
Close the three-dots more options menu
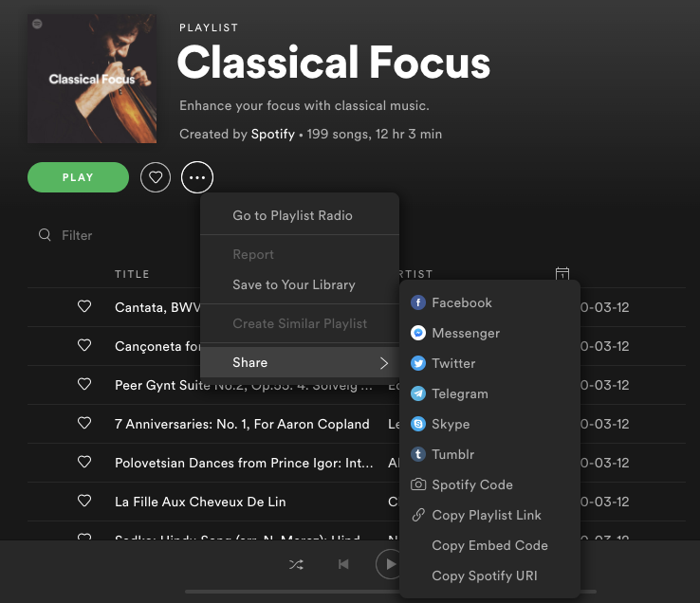tap(197, 177)
